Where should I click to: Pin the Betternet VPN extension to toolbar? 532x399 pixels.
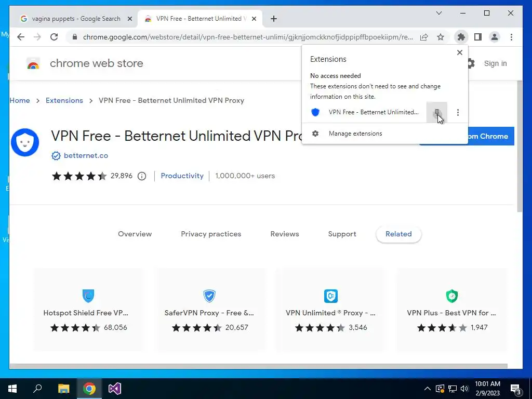(436, 112)
